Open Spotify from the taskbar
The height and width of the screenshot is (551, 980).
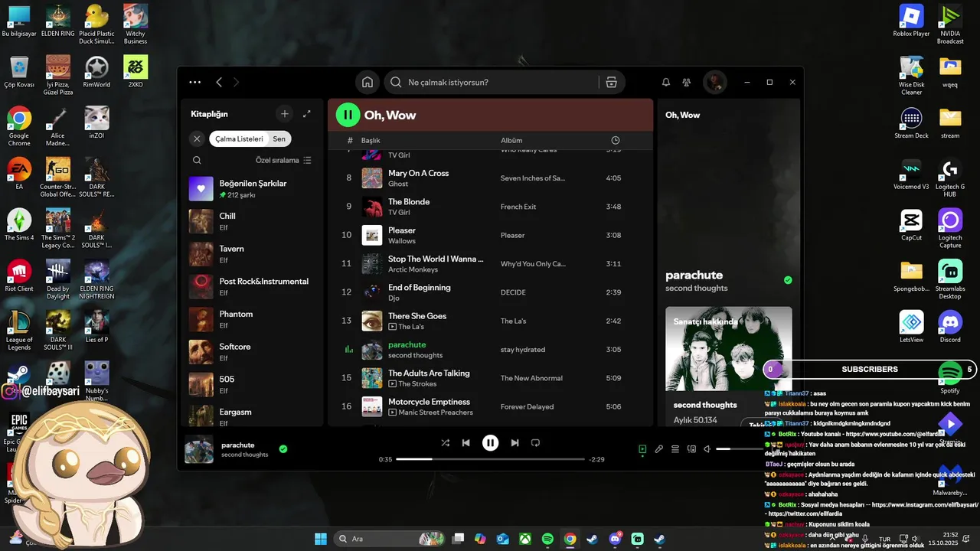click(x=548, y=539)
